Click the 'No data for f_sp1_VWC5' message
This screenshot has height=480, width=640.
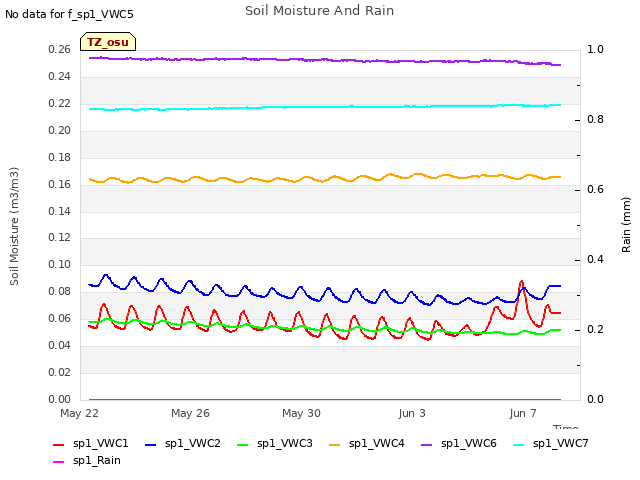pyautogui.click(x=69, y=14)
